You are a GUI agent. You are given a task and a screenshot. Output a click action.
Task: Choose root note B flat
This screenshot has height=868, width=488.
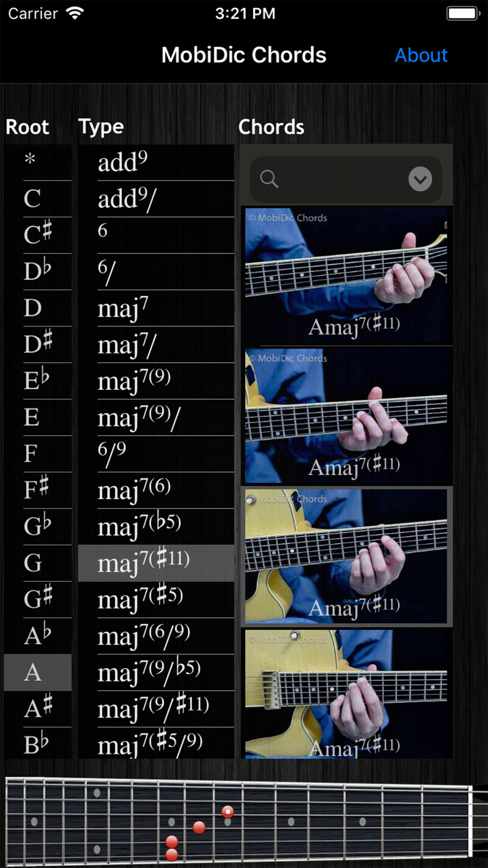tap(38, 743)
